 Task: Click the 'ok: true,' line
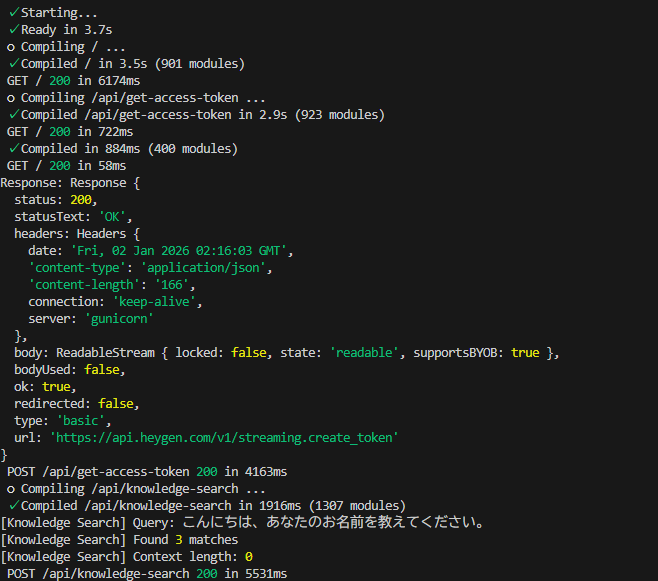[x=45, y=387]
